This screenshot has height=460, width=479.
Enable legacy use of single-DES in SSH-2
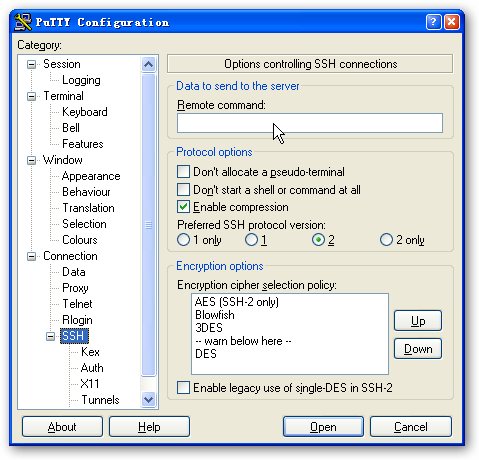click(183, 388)
